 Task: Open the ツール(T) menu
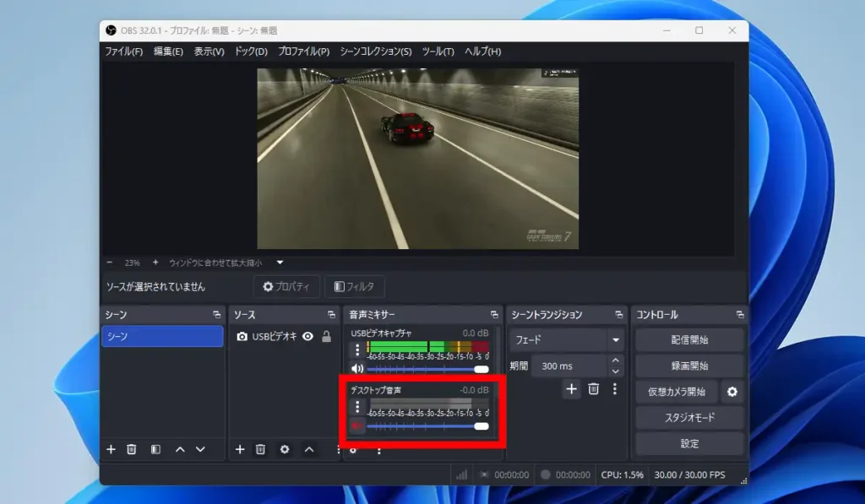(438, 51)
